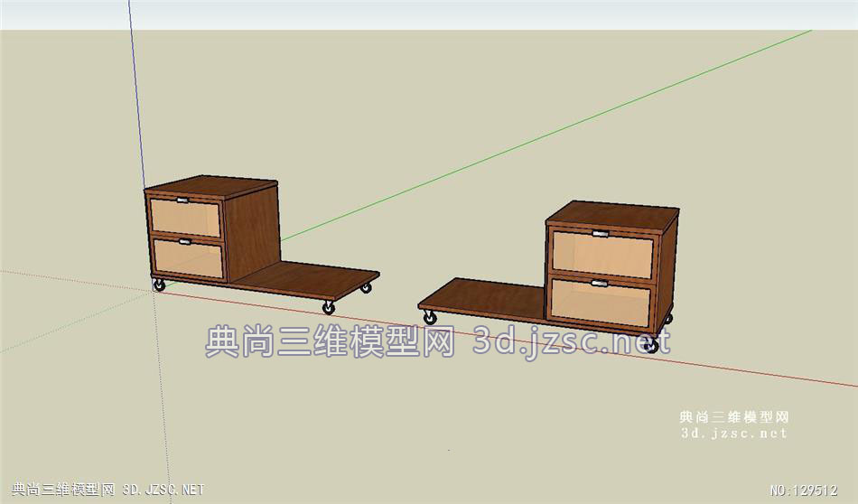Click the caster wheel under left cabinet's drawers
This screenshot has width=858, height=504.
[x=158, y=285]
